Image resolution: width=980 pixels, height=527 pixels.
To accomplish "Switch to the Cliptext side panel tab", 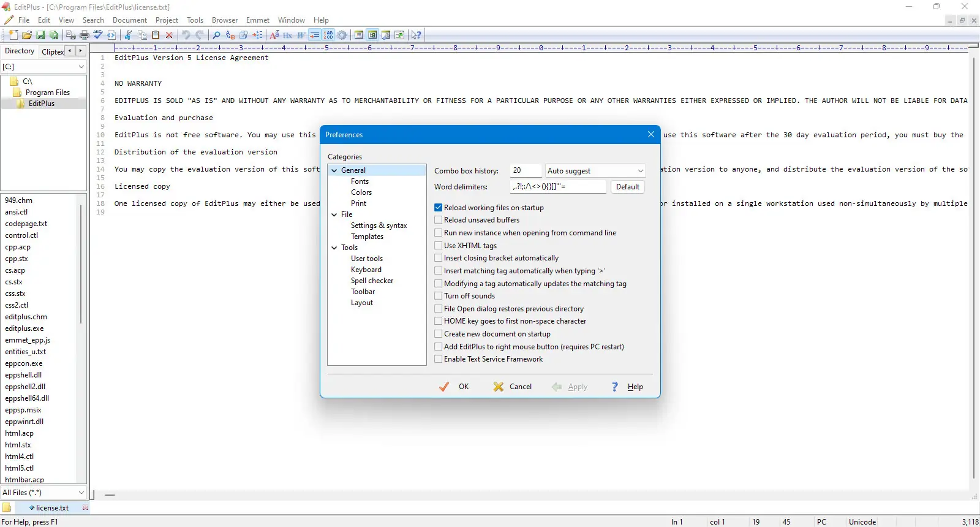I will pos(53,51).
